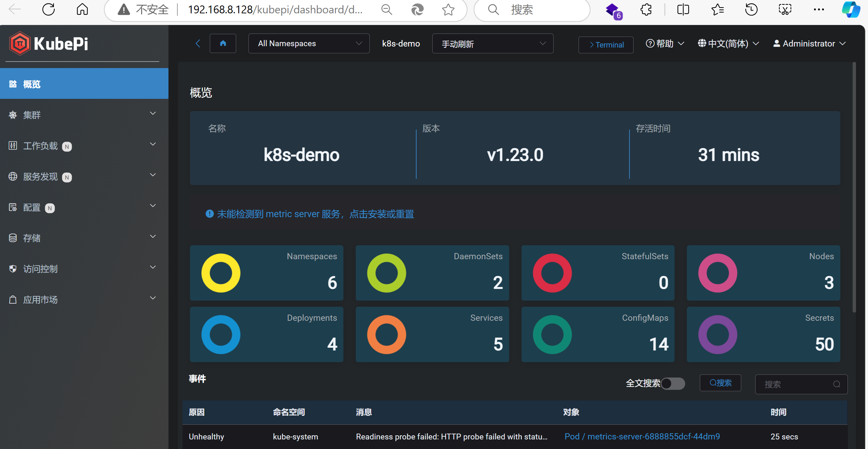
Task: Click the magnifier icon in events search field
Action: 837,384
